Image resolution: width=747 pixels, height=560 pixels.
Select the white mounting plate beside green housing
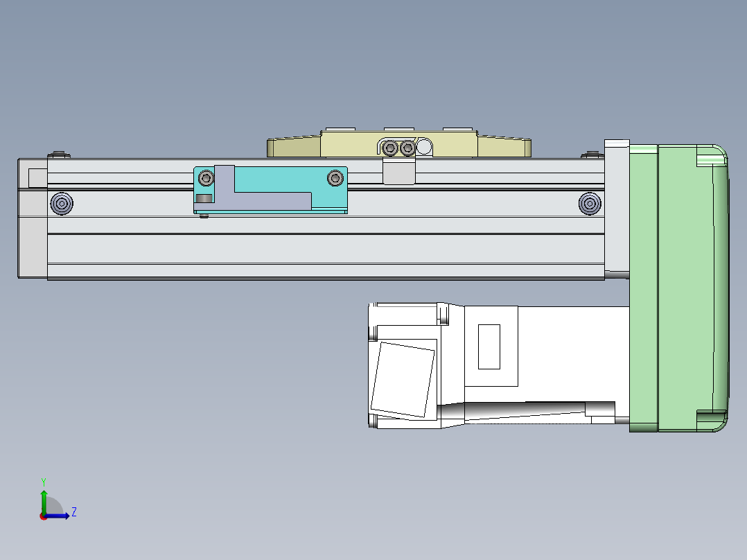(x=617, y=209)
